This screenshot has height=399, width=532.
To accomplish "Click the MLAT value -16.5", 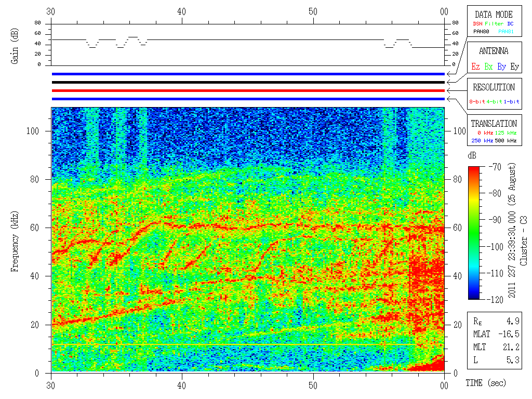I will tap(509, 334).
